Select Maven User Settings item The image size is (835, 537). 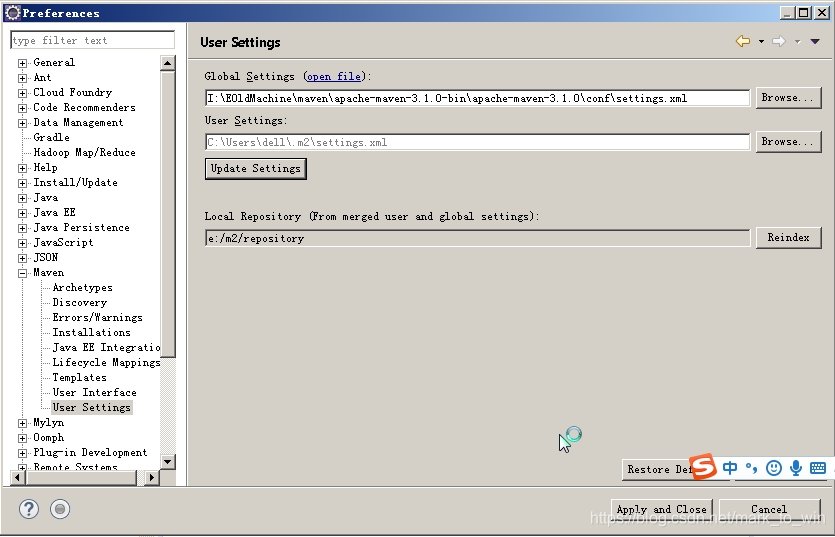point(91,408)
